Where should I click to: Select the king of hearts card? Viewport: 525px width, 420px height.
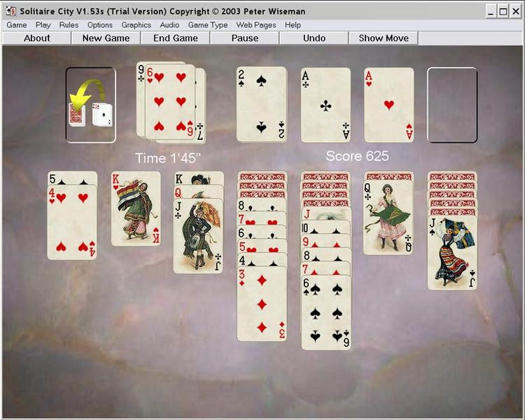pyautogui.click(x=136, y=209)
